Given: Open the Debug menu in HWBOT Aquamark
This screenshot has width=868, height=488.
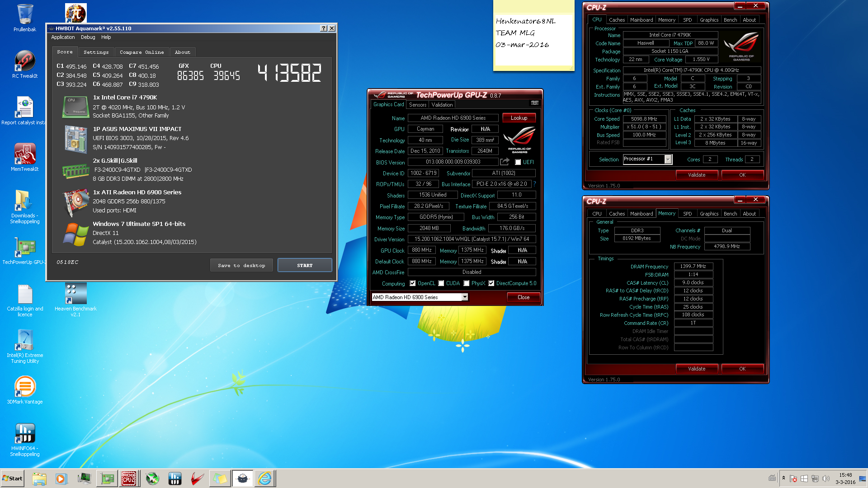Looking at the screenshot, I should 88,37.
